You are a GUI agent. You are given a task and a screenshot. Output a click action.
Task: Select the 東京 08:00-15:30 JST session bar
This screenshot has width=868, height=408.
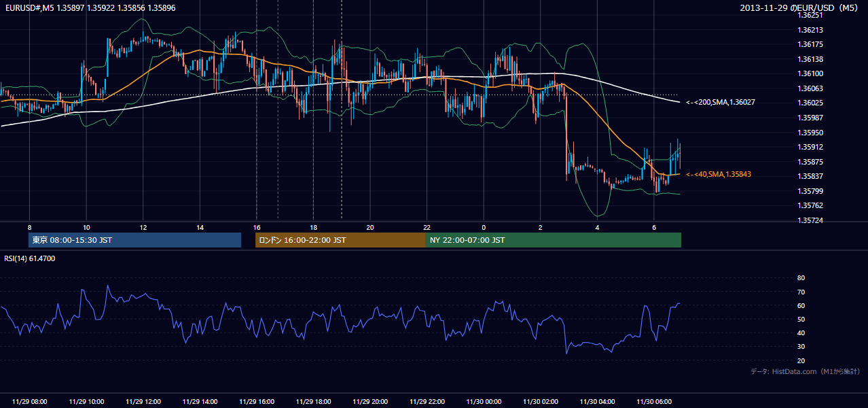click(x=134, y=240)
